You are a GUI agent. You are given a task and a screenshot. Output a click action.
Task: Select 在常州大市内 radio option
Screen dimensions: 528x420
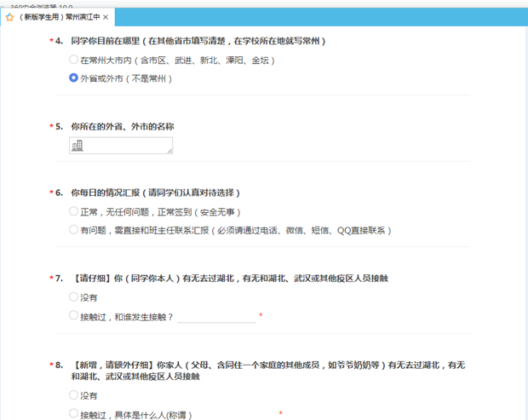[74, 60]
